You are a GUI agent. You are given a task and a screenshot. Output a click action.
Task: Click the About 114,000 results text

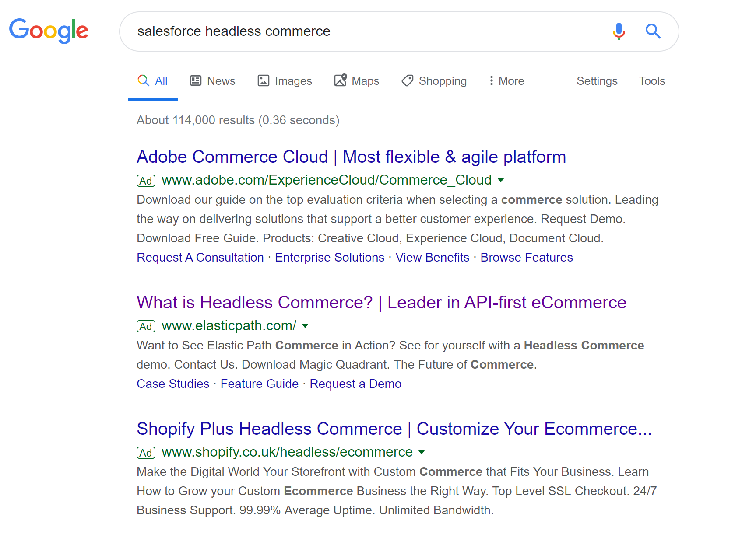pos(238,120)
